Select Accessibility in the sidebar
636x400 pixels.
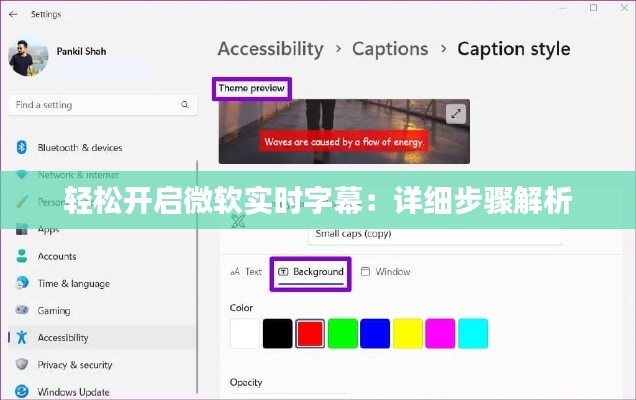[103, 338]
